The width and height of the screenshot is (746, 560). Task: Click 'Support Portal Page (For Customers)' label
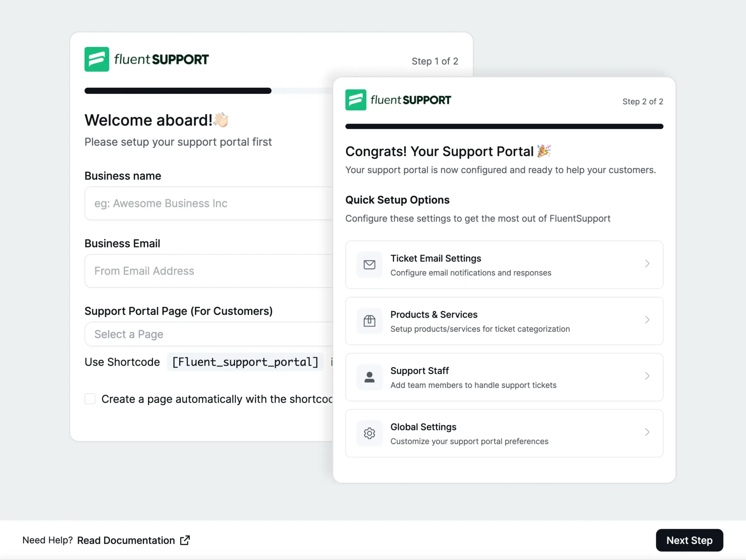tap(178, 311)
